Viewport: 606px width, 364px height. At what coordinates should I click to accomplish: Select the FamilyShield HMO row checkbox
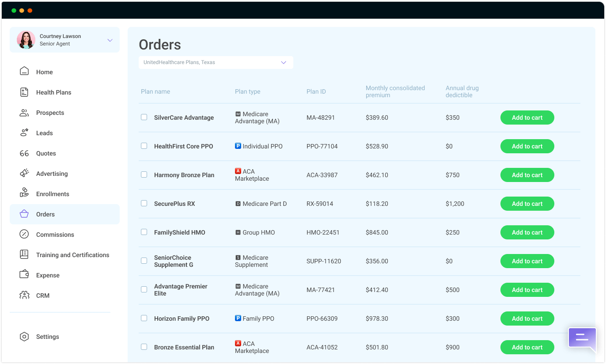tap(144, 232)
